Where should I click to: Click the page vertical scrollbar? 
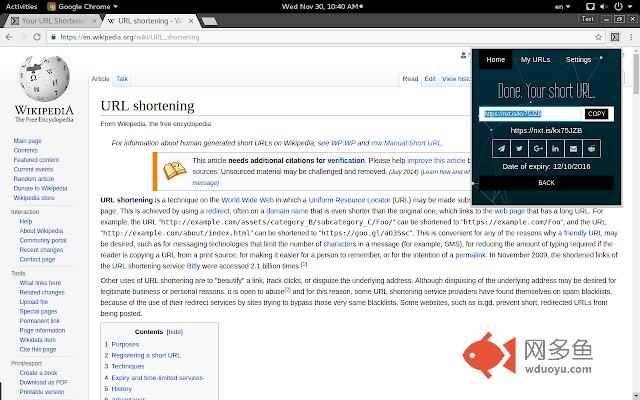coord(636,76)
